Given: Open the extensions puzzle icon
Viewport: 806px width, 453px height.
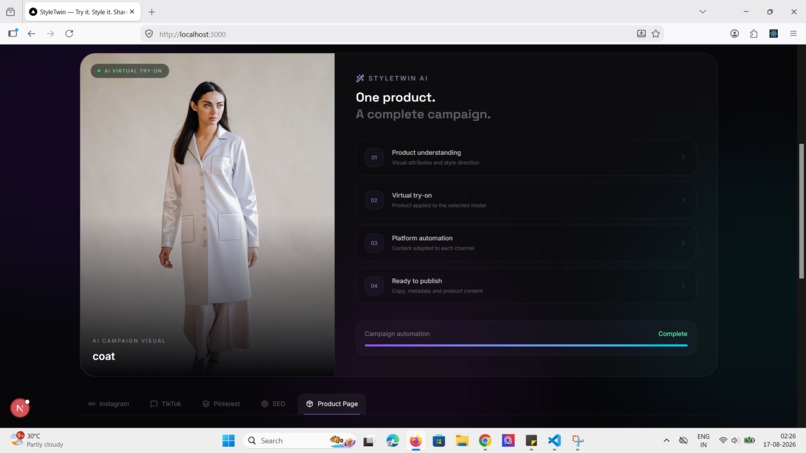Looking at the screenshot, I should pos(754,34).
